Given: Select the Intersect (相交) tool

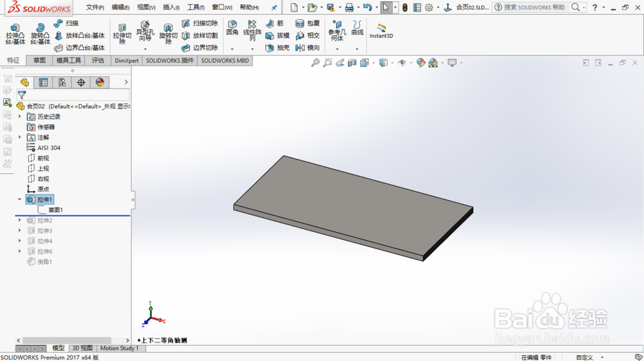Looking at the screenshot, I should (308, 35).
